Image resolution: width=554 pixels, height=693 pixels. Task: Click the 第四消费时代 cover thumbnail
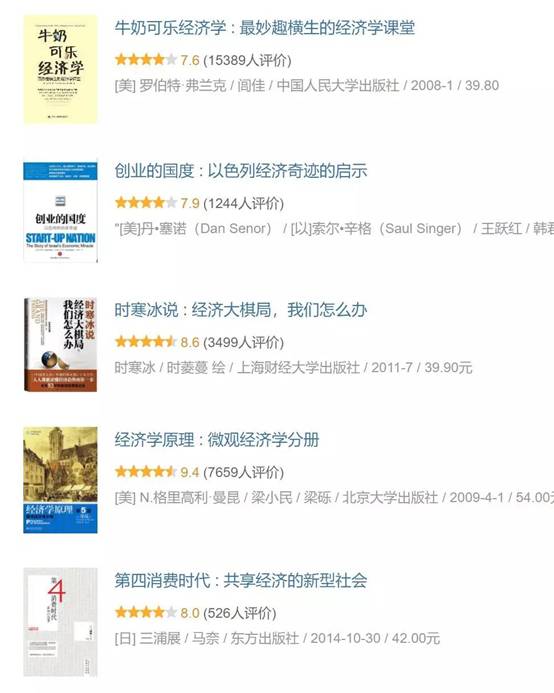point(61,622)
